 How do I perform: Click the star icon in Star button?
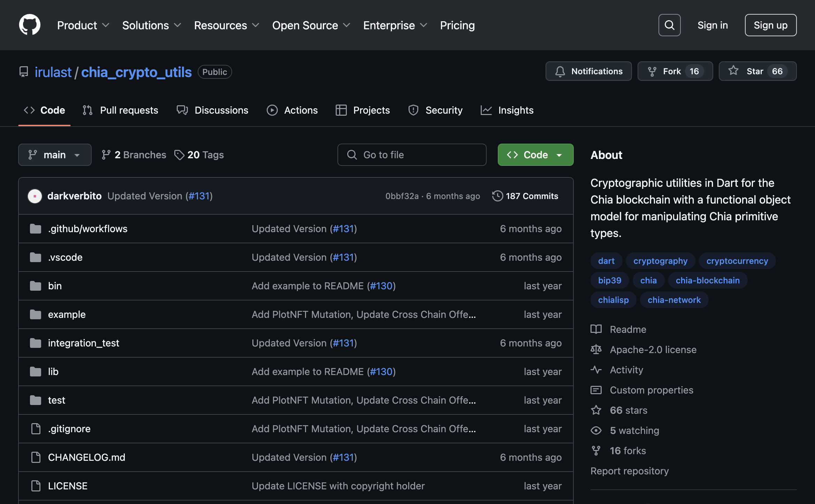coord(733,71)
